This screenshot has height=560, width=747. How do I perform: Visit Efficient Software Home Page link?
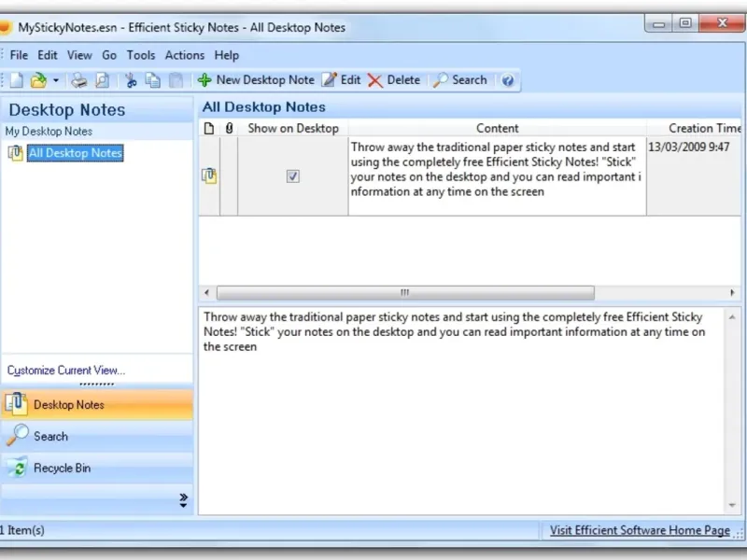tap(640, 530)
